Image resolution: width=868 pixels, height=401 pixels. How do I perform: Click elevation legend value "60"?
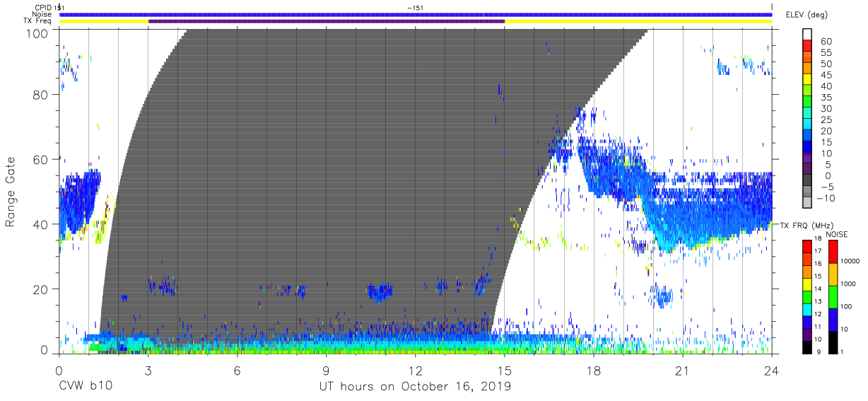coord(826,41)
